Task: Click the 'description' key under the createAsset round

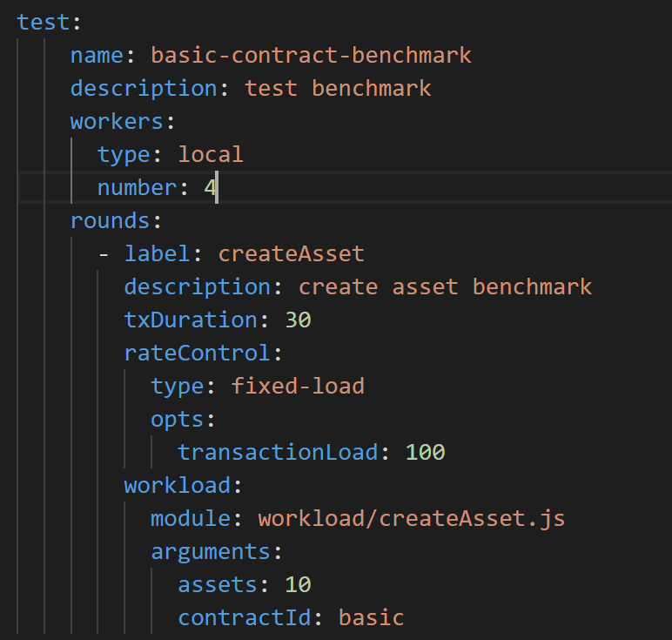Action: coord(198,286)
